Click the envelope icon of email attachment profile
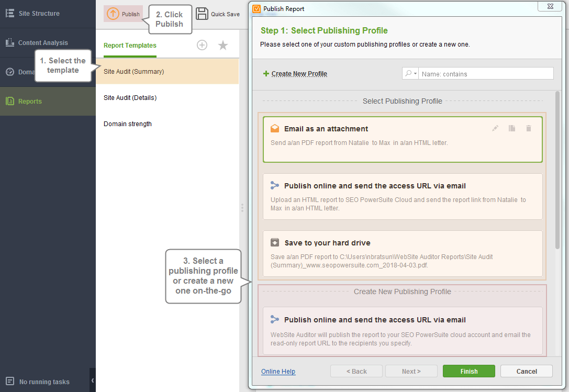569x392 pixels. [275, 129]
